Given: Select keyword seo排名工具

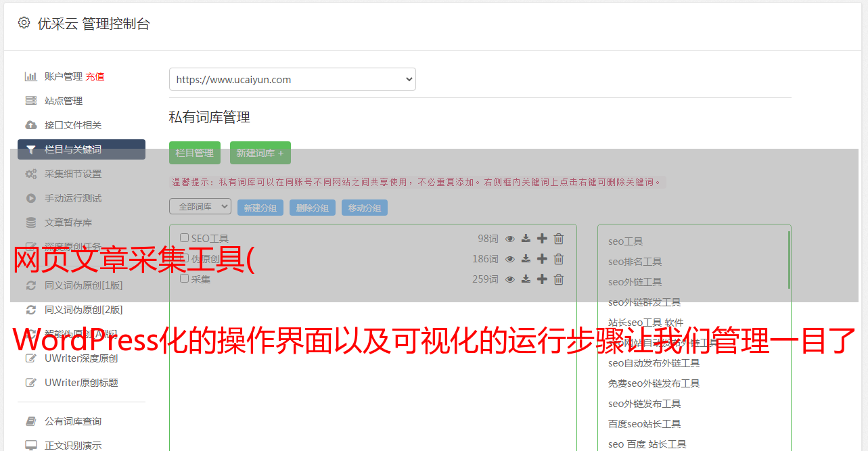Looking at the screenshot, I should click(x=635, y=262).
